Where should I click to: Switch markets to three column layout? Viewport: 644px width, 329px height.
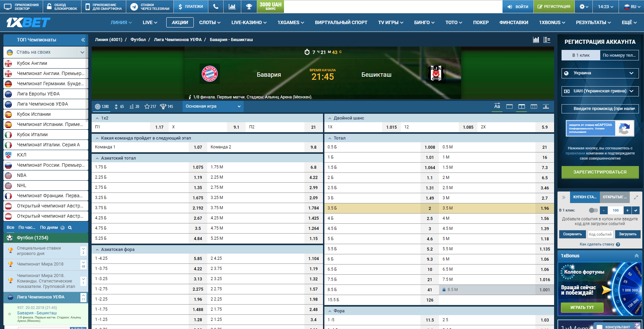pos(534,107)
